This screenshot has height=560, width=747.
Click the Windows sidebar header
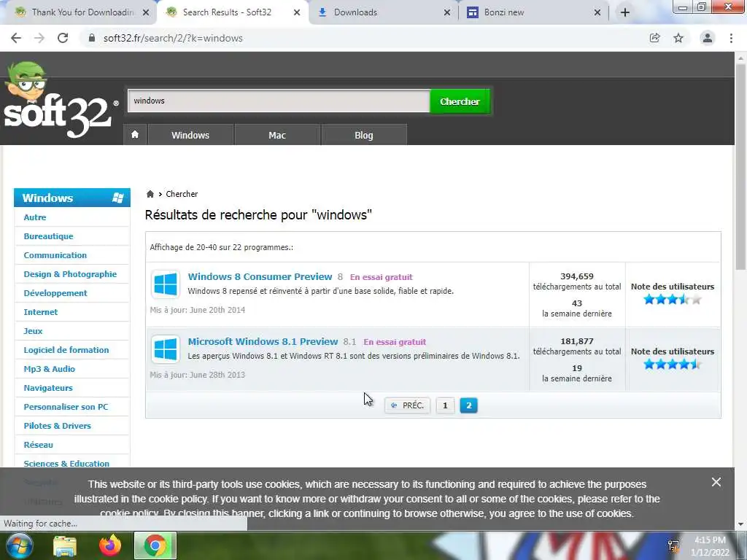(x=72, y=198)
